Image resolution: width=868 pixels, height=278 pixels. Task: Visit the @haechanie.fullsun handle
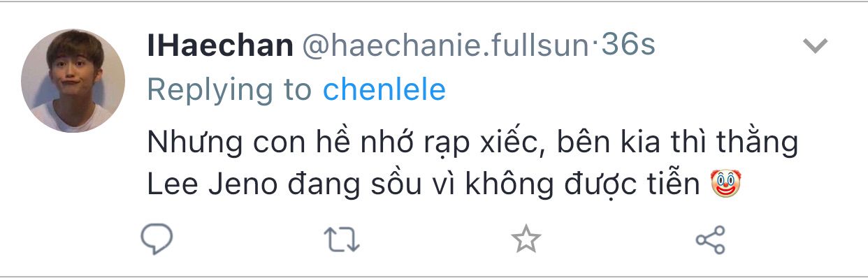click(446, 46)
